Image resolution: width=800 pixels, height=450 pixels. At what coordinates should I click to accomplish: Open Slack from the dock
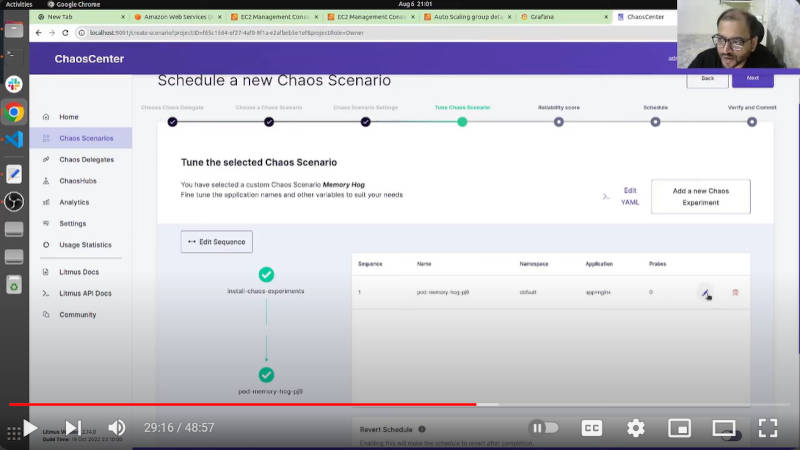[14, 84]
